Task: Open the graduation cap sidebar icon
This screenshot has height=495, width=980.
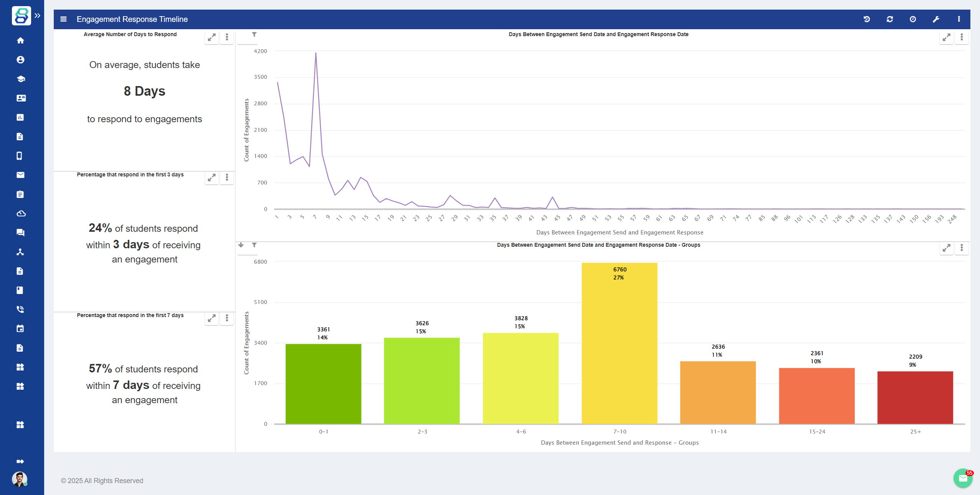Action: tap(20, 79)
